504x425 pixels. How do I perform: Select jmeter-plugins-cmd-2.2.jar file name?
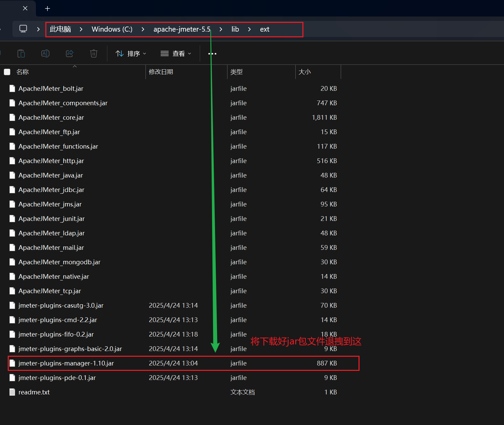pyautogui.click(x=58, y=320)
